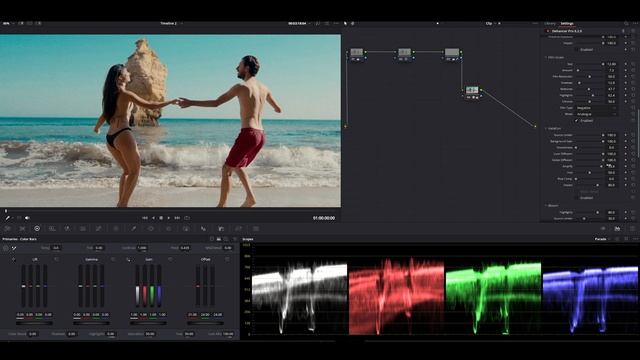Open the Timeline 1 dropdown
Viewport: 640px width, 360px height.
click(x=171, y=24)
